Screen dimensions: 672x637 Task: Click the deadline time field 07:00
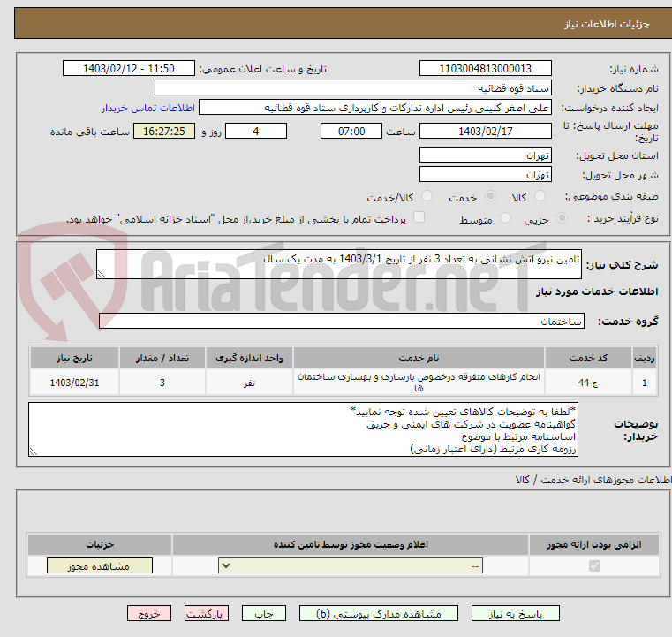tap(351, 131)
